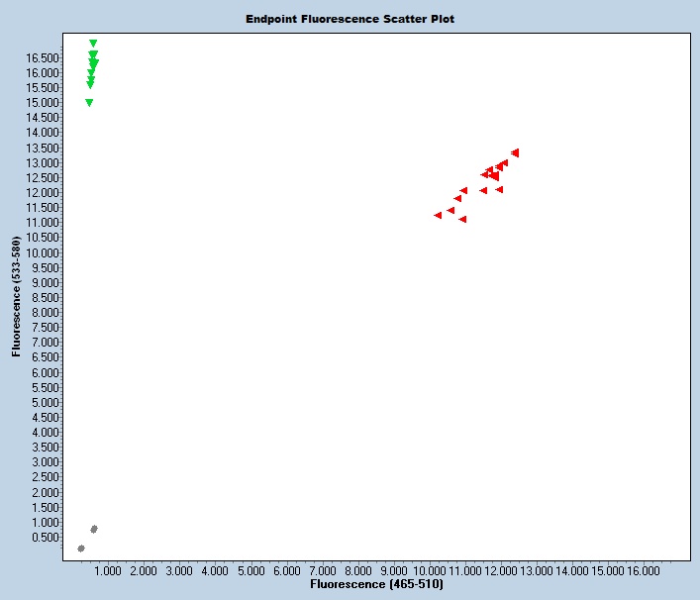Select the isolated red triangle right of the 12.000 gridline
Image resolution: width=700 pixels, height=600 pixels.
click(x=499, y=189)
